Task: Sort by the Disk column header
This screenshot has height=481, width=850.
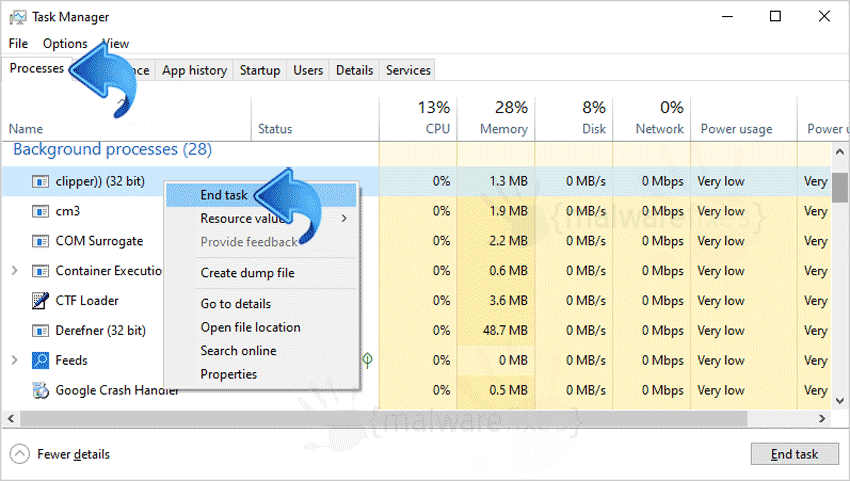Action: click(574, 119)
